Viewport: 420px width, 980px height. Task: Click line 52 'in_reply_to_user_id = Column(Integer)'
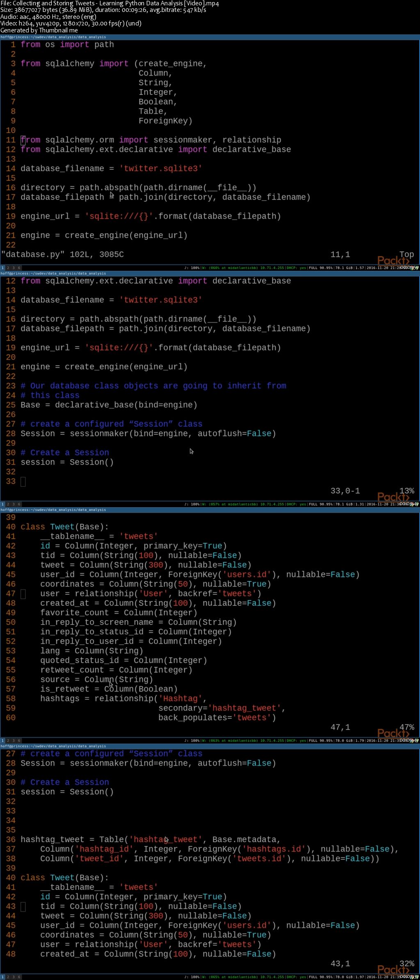point(131,641)
